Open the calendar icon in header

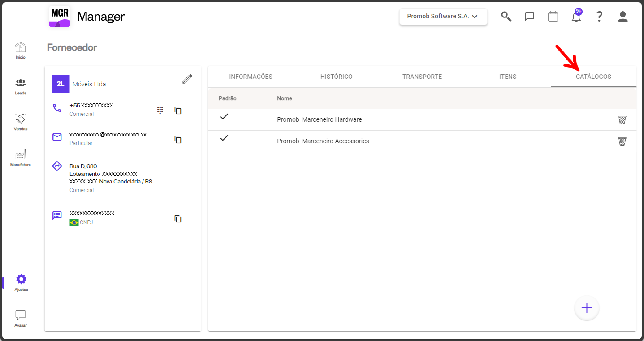[553, 17]
